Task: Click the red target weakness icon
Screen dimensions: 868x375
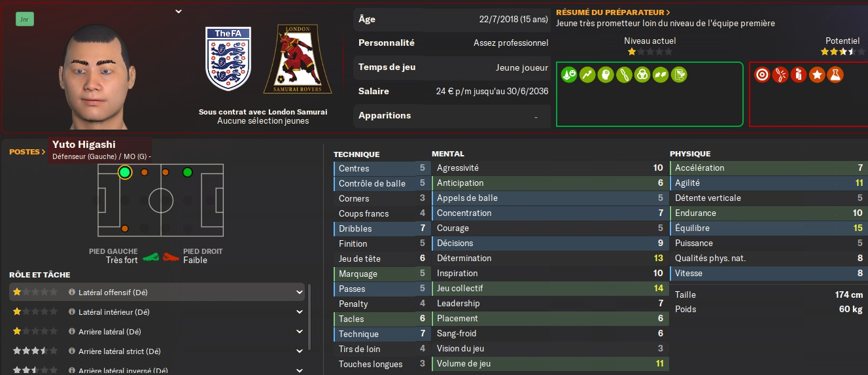Action: tap(761, 75)
